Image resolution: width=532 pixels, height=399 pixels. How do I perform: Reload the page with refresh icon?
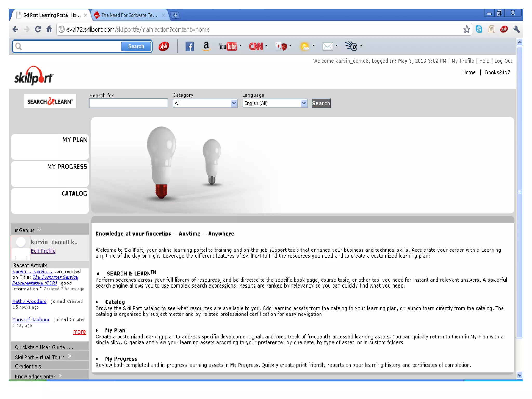pyautogui.click(x=38, y=29)
